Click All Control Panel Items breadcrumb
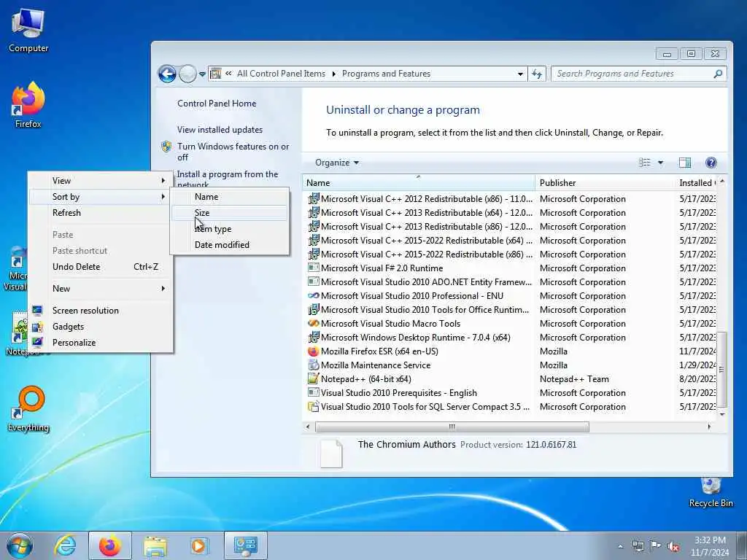Image resolution: width=747 pixels, height=560 pixels. (281, 74)
